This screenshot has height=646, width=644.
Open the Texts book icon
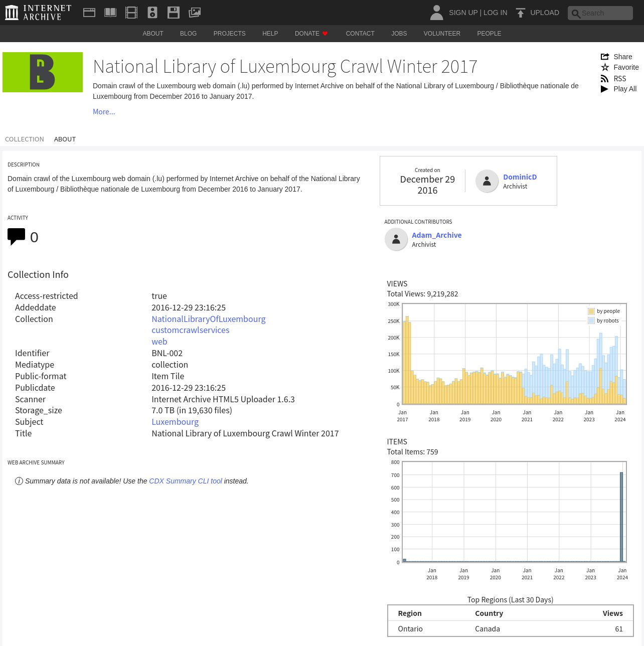point(110,13)
